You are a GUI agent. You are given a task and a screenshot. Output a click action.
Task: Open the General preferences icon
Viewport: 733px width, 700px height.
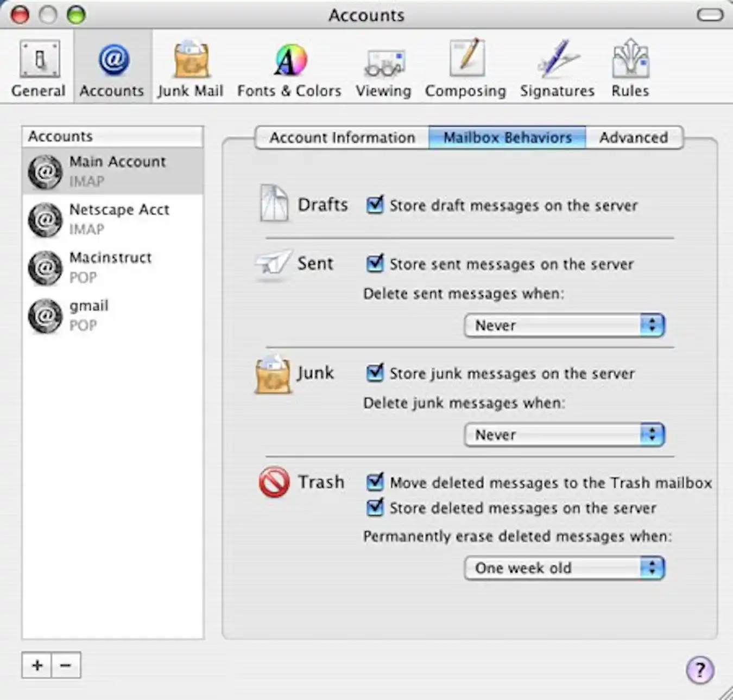point(38,65)
